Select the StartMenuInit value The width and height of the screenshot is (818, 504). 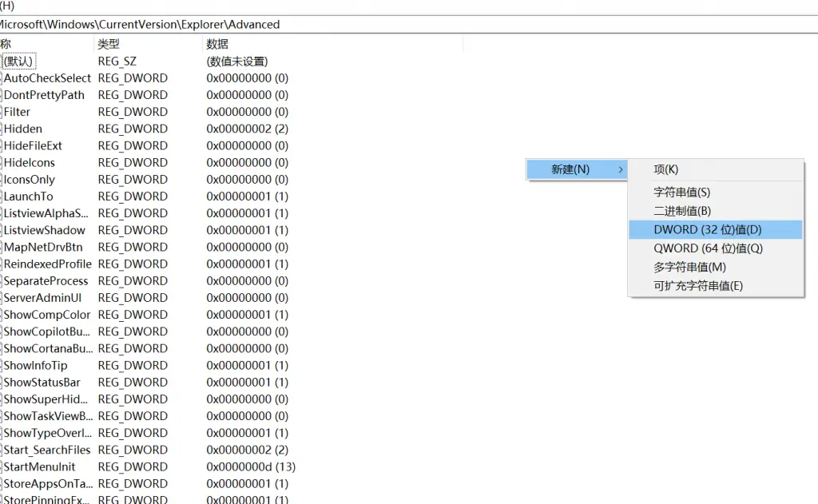pyautogui.click(x=39, y=467)
